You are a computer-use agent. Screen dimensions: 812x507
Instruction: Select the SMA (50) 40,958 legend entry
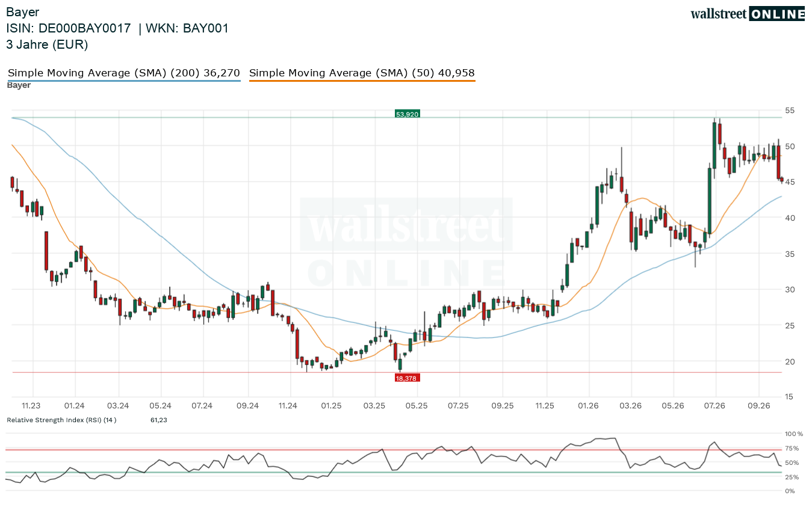362,73
